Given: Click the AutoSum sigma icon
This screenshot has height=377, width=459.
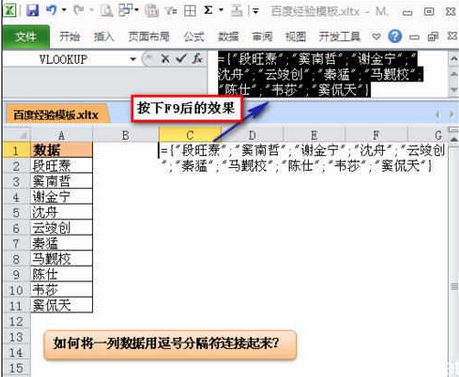Looking at the screenshot, I should click(x=208, y=10).
